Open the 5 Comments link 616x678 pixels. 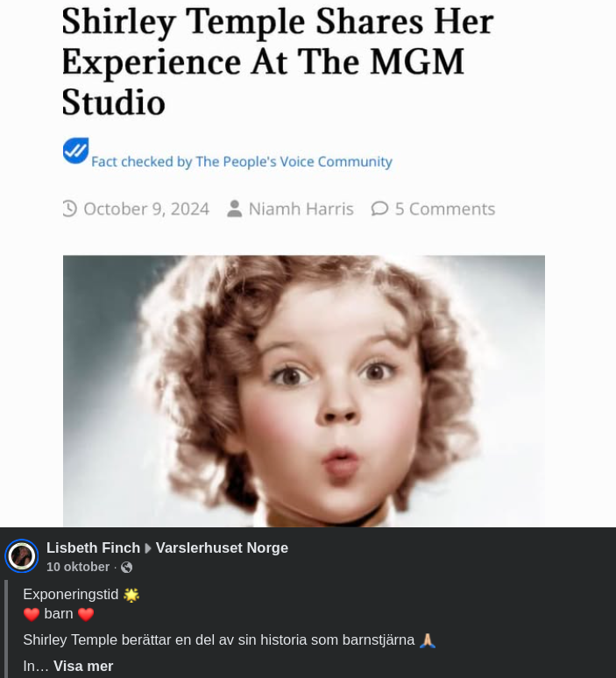[445, 208]
